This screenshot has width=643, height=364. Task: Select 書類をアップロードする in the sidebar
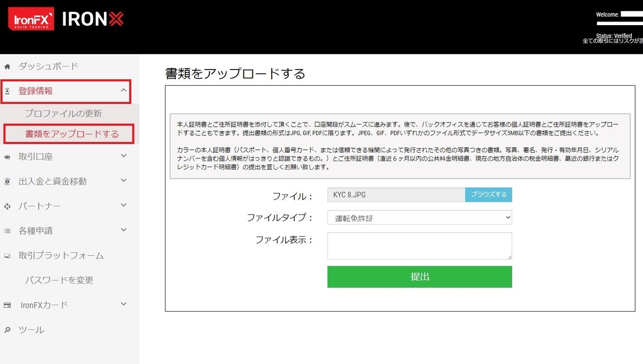pyautogui.click(x=72, y=134)
